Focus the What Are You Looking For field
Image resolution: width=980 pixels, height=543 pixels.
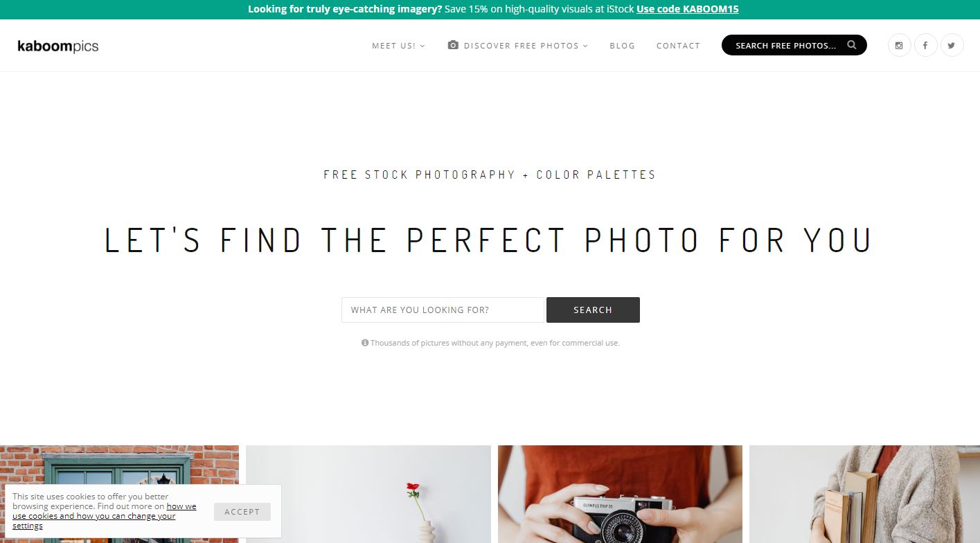pyautogui.click(x=443, y=310)
